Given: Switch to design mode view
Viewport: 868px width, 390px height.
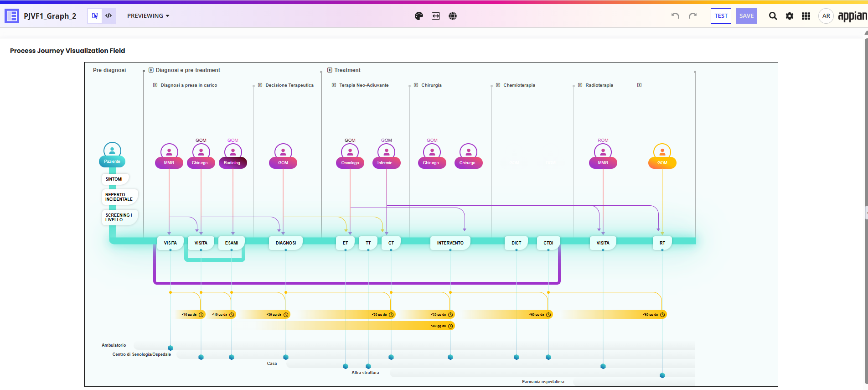Looking at the screenshot, I should 95,16.
